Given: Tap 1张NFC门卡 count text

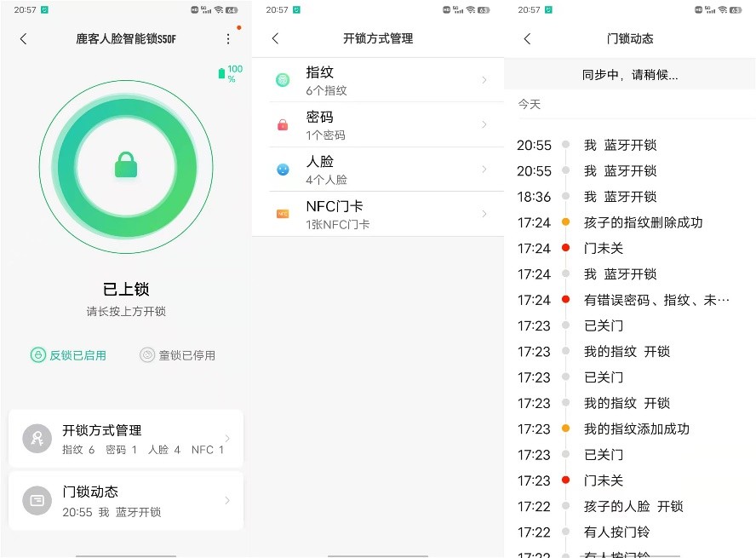Looking at the screenshot, I should point(337,224).
